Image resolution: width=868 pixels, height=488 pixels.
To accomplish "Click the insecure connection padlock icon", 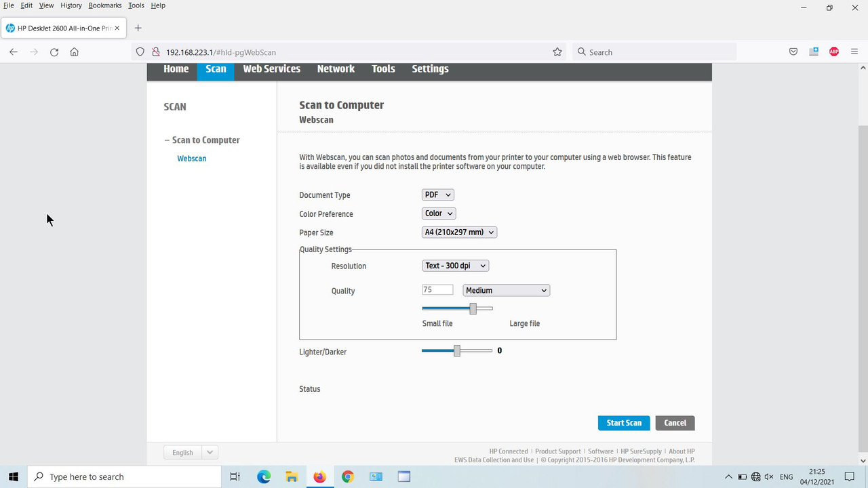I will pyautogui.click(x=155, y=52).
